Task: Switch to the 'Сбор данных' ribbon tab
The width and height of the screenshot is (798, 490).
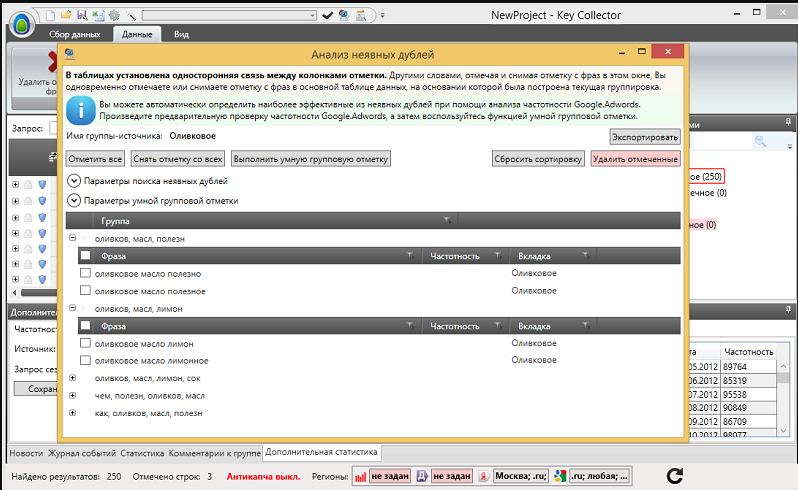Action: point(75,34)
